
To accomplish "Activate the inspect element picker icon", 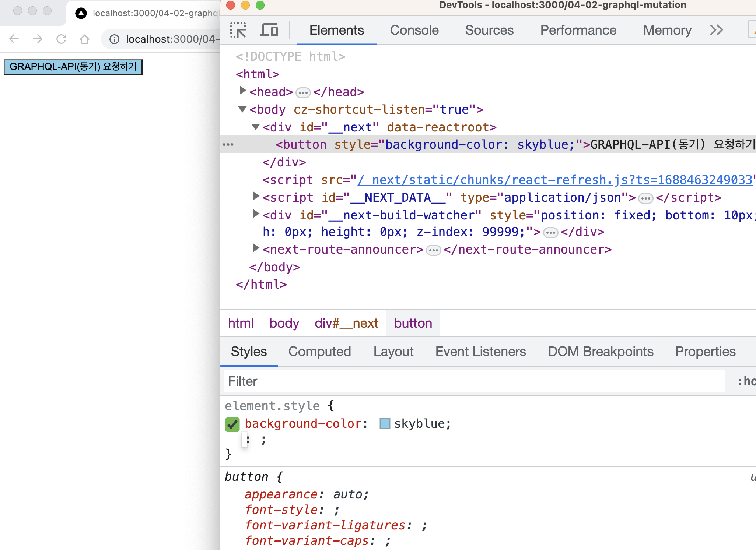I will click(x=238, y=30).
